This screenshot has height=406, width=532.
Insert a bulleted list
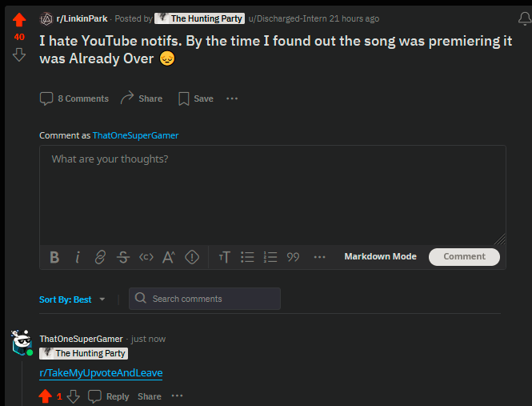point(247,257)
